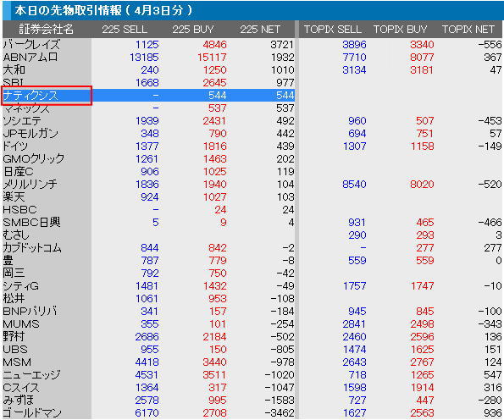Select the JPモルガン company name
Screen dimensions: 504x420
(x=30, y=133)
